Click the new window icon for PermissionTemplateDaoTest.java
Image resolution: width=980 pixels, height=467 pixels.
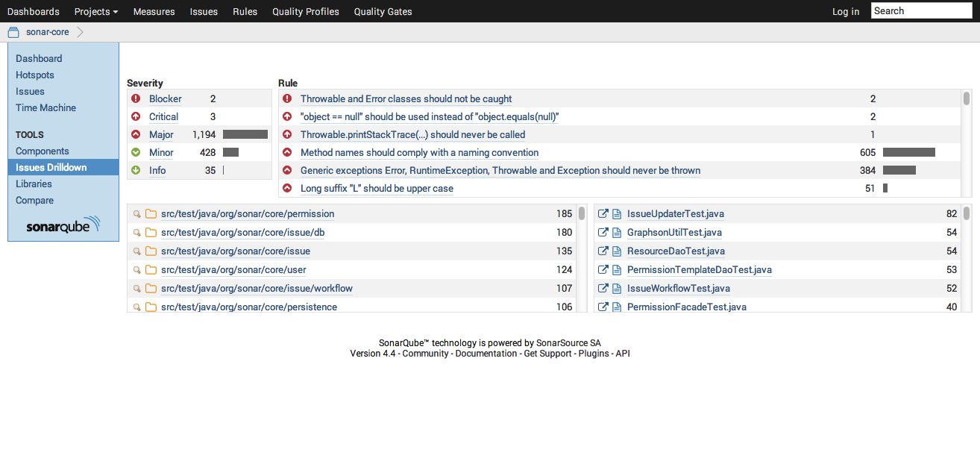pos(603,270)
